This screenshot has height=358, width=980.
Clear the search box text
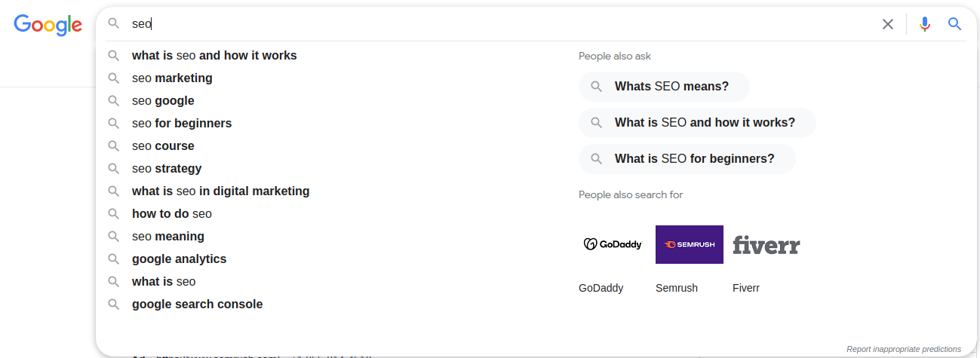pyautogui.click(x=888, y=24)
